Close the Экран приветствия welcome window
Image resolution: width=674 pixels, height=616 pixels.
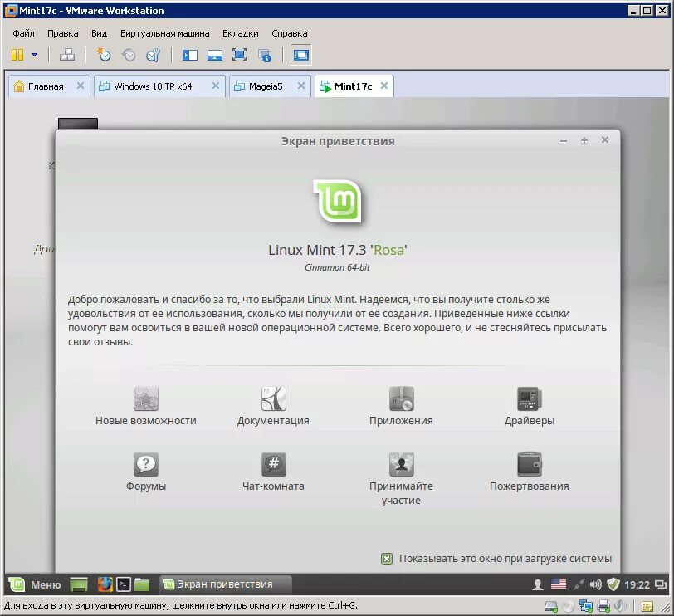pos(605,140)
